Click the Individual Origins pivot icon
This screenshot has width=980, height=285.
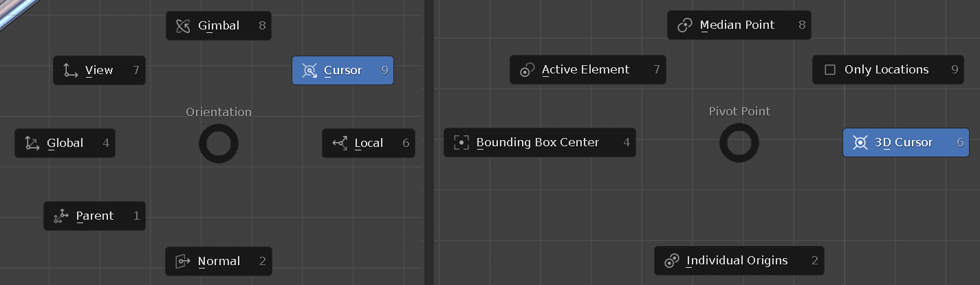671,261
